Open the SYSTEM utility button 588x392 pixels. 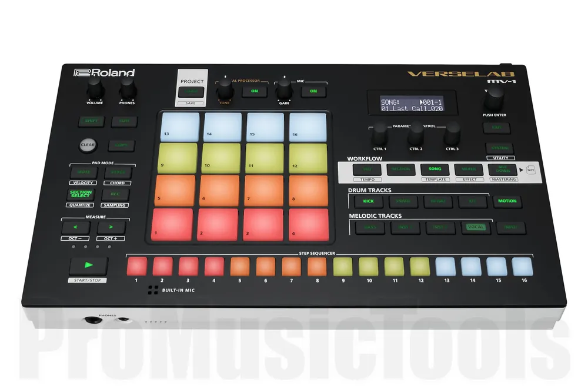[x=500, y=148]
